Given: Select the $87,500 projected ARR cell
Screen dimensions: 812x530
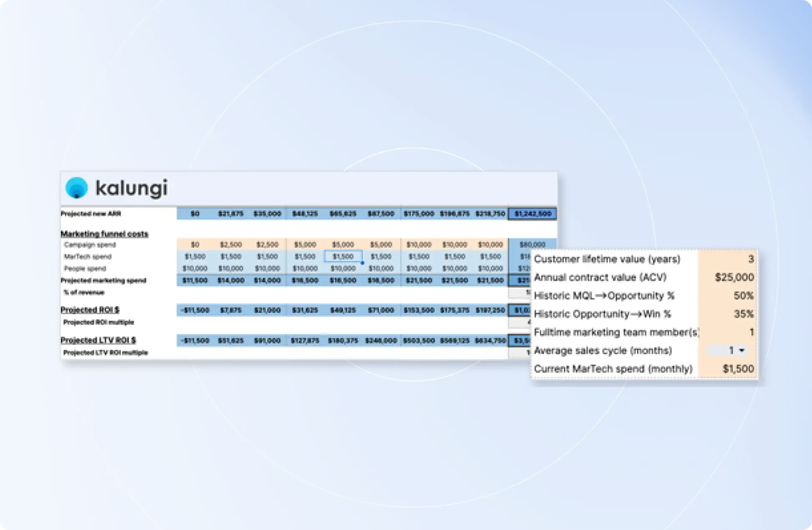Looking at the screenshot, I should tap(381, 213).
